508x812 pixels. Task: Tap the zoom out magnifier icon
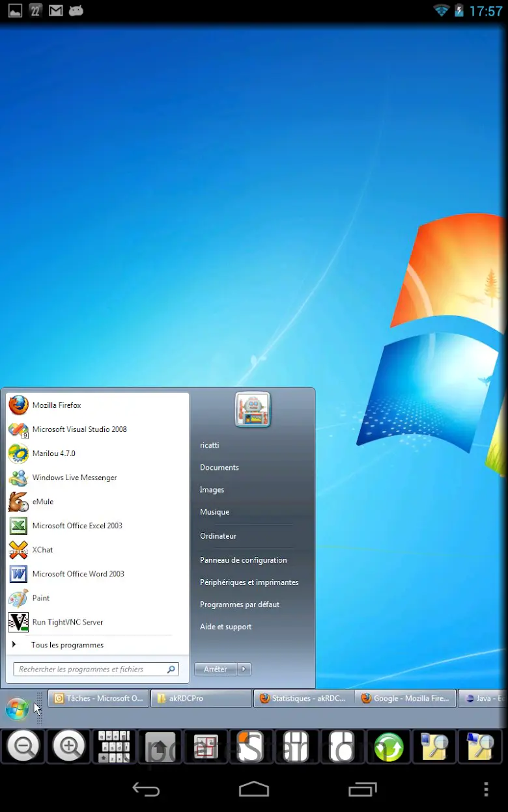[x=24, y=746]
